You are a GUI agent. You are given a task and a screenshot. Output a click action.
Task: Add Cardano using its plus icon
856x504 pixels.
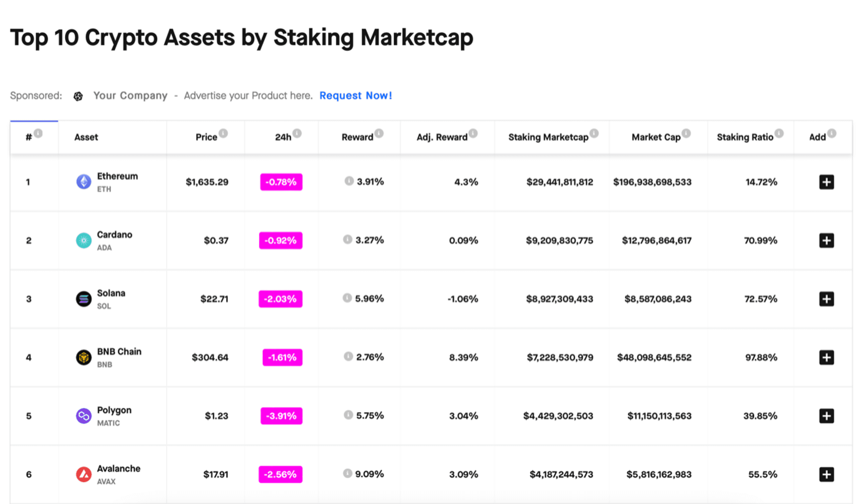click(x=827, y=240)
